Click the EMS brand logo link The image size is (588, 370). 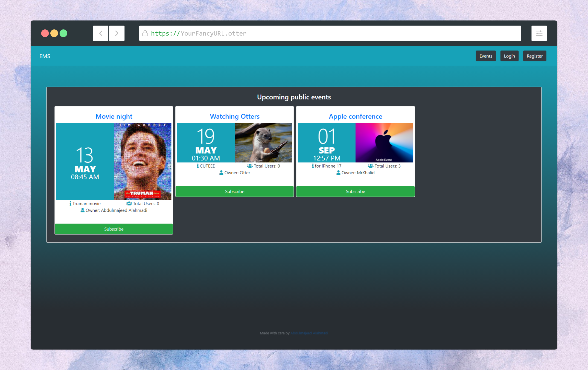click(x=45, y=56)
